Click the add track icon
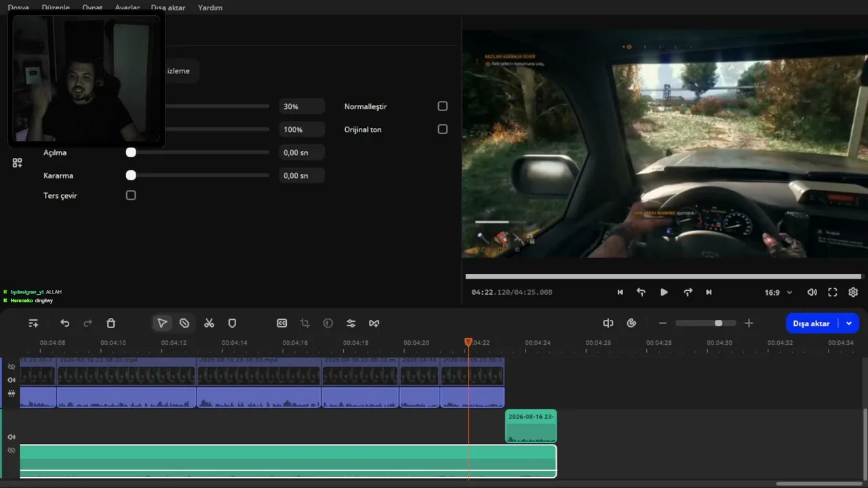 coord(33,323)
